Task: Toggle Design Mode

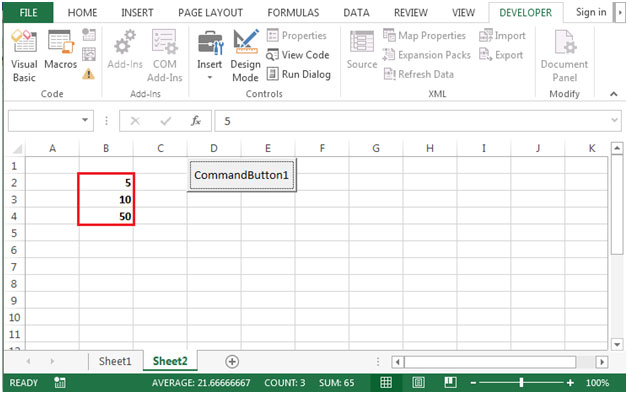Action: (x=245, y=56)
